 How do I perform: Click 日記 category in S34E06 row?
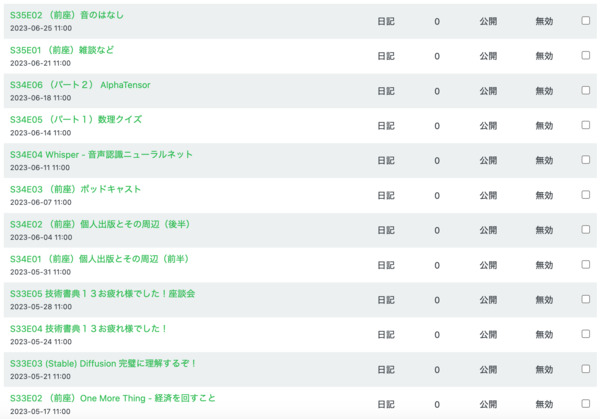tap(386, 91)
